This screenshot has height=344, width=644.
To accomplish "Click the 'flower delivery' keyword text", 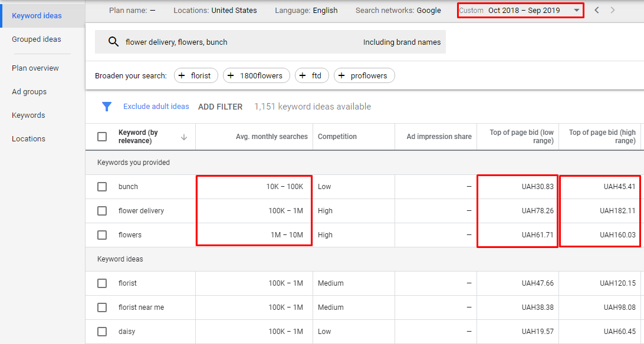I will [142, 211].
